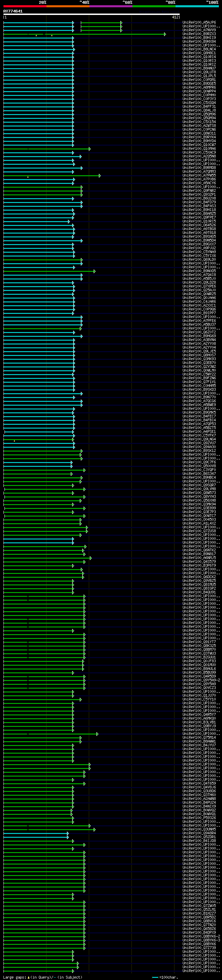
Task: Select hit label UniRef100_B6U208
Action: coord(199,198)
